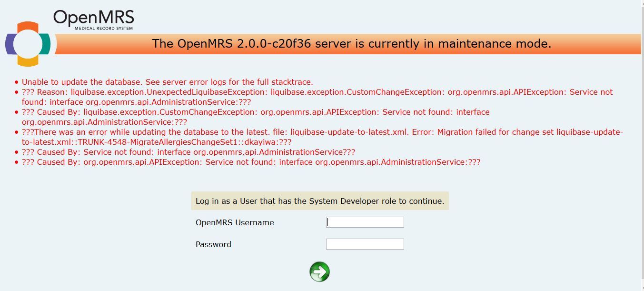Focus the Password input field
Image resolution: width=644 pixels, height=291 pixels.
click(x=365, y=244)
